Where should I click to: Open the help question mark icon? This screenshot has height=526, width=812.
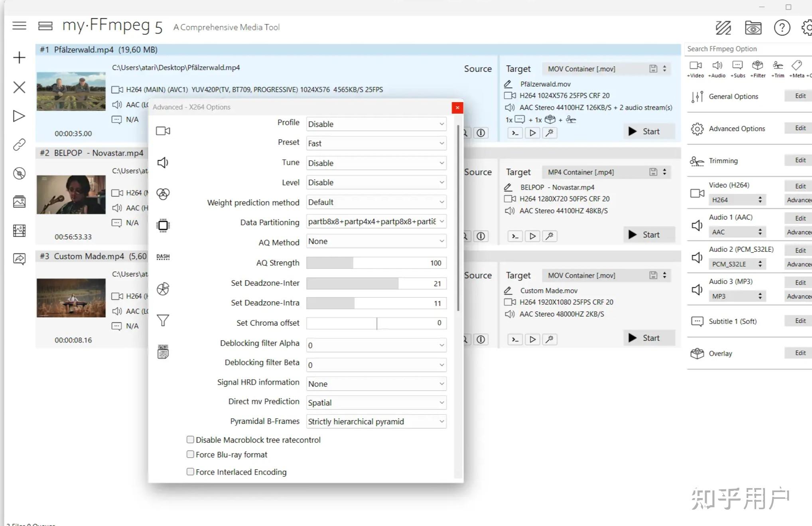coord(782,28)
